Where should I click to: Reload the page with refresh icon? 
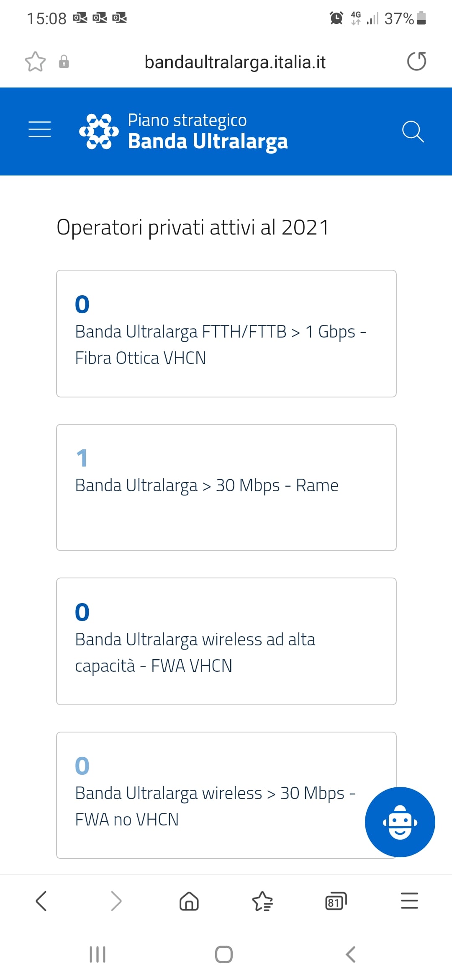[x=416, y=62]
